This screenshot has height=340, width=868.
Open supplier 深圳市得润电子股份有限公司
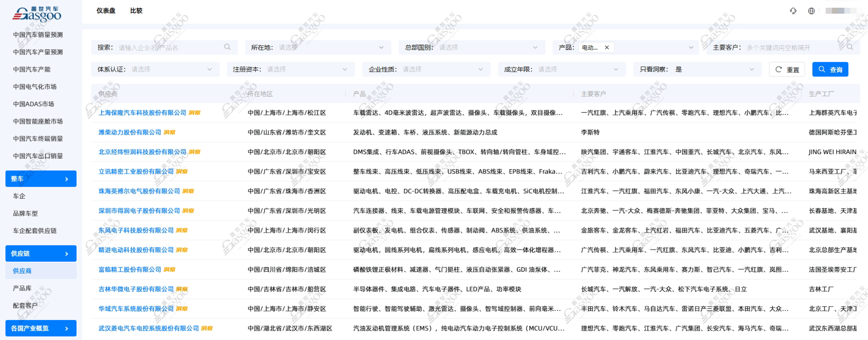(x=139, y=210)
